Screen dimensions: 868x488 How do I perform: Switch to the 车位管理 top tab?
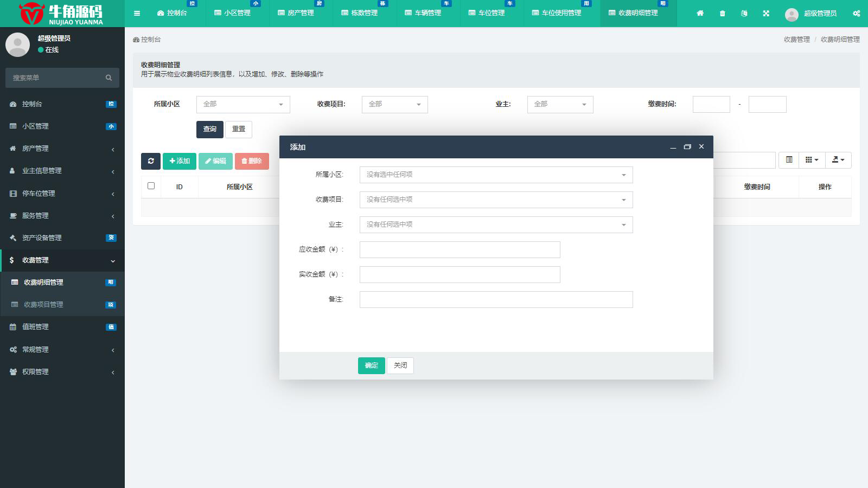click(492, 14)
